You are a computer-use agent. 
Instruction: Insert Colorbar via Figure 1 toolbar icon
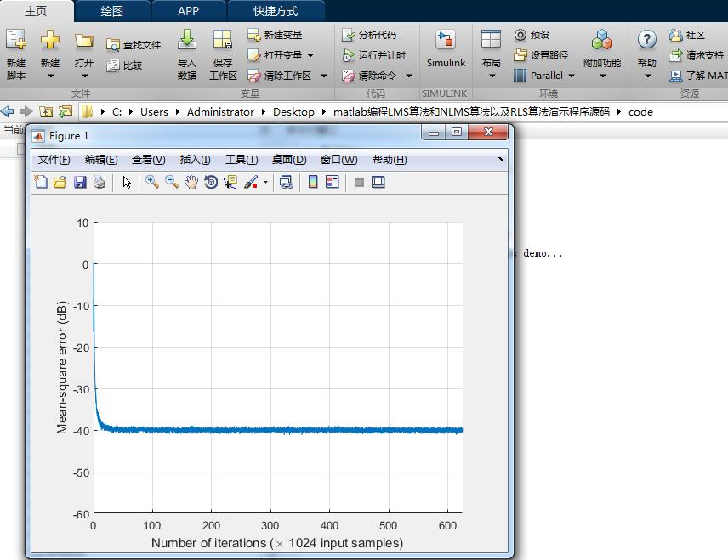tap(313, 182)
